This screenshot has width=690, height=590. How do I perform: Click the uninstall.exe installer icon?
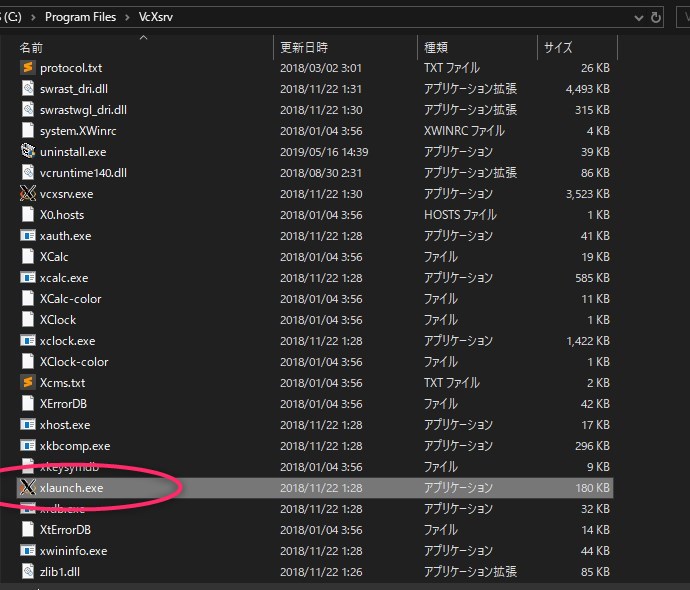28,152
